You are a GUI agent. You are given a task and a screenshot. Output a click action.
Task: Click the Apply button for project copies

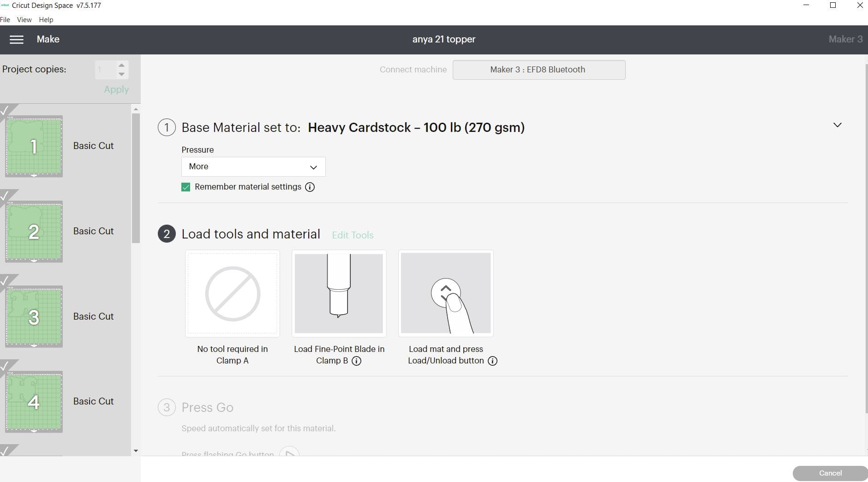[116, 89]
